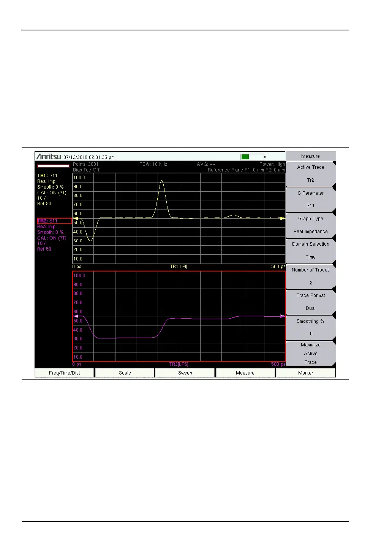Click the Points: 2001 readout

(x=85, y=164)
